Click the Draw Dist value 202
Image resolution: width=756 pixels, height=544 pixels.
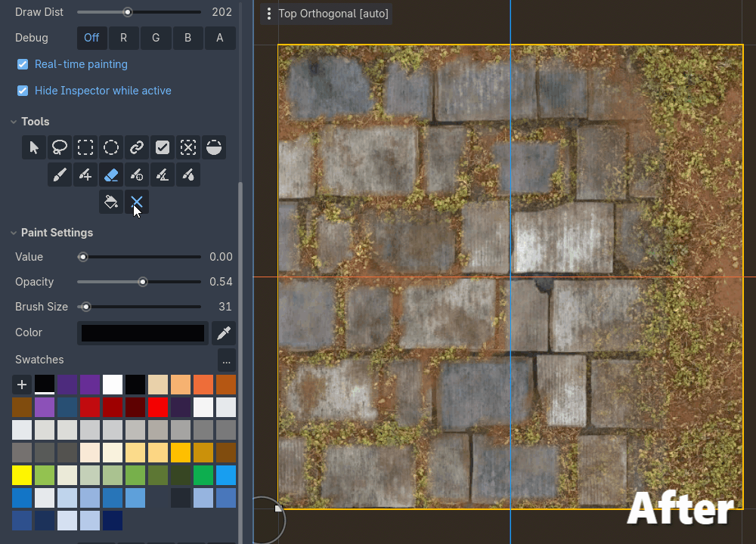222,12
